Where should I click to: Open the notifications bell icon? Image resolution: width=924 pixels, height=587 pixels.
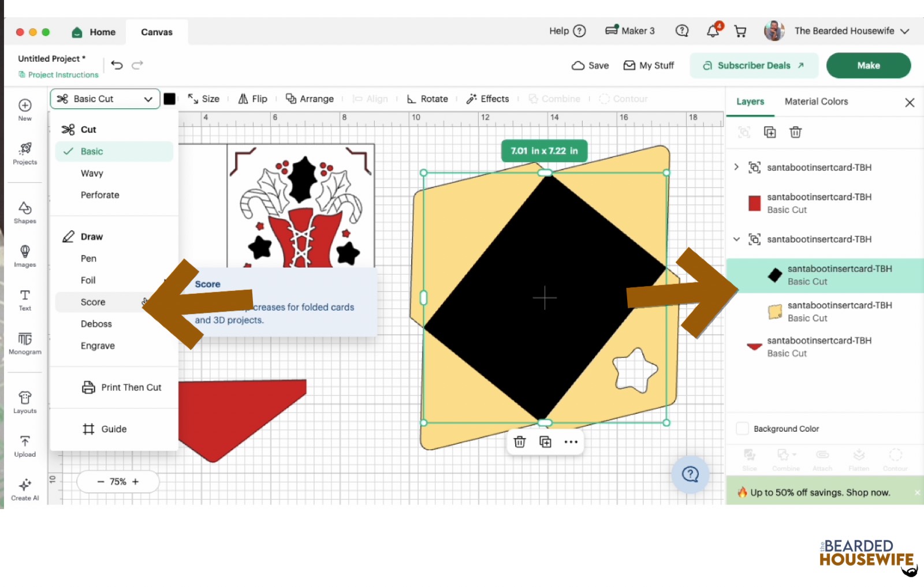click(713, 31)
